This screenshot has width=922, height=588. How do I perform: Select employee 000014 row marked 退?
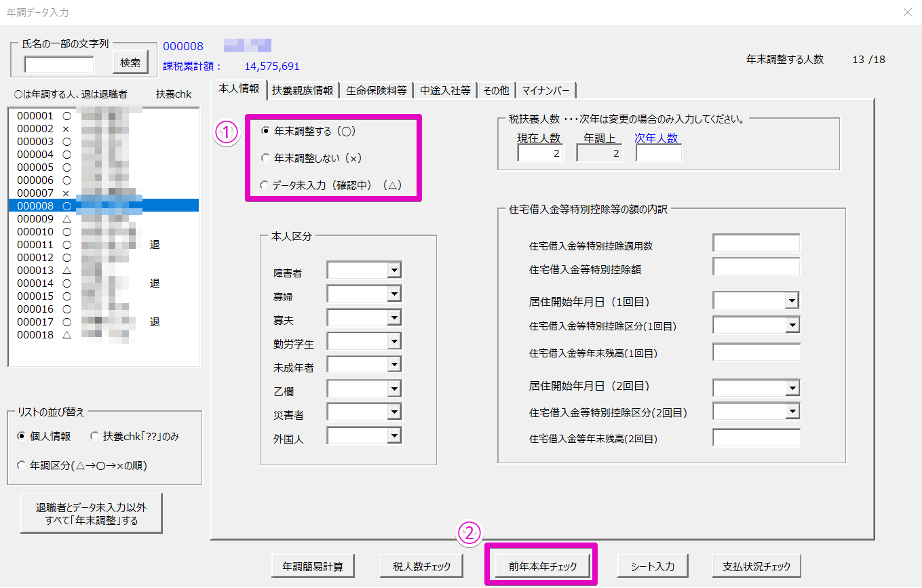click(x=104, y=283)
